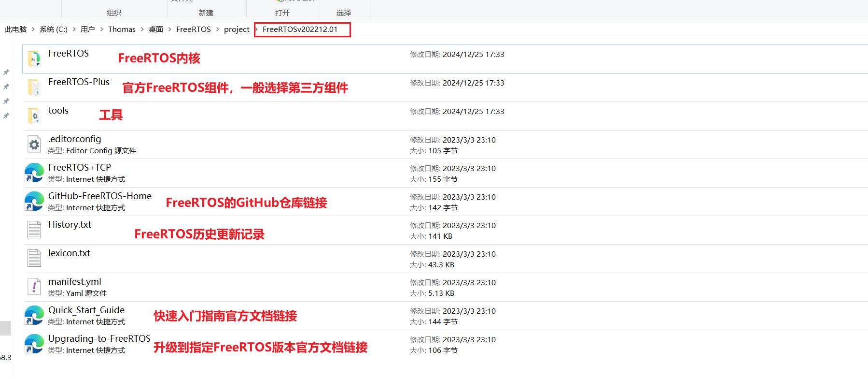
Task: Select the GitHub-FreeRTOS-Home shortcut name
Action: (x=100, y=196)
